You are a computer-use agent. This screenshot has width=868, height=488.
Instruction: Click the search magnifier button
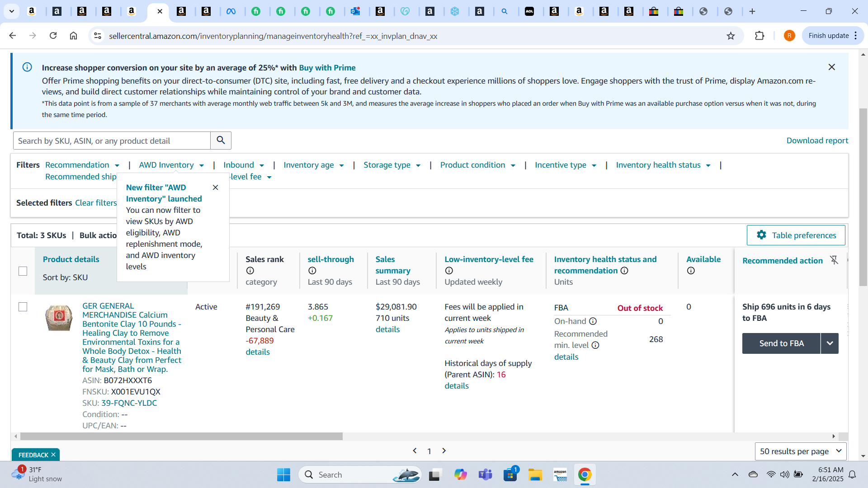click(221, 141)
